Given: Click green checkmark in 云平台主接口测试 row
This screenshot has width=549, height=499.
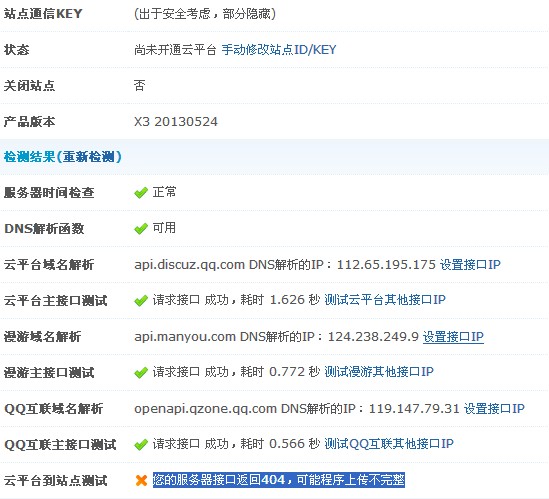Looking at the screenshot, I should click(141, 301).
